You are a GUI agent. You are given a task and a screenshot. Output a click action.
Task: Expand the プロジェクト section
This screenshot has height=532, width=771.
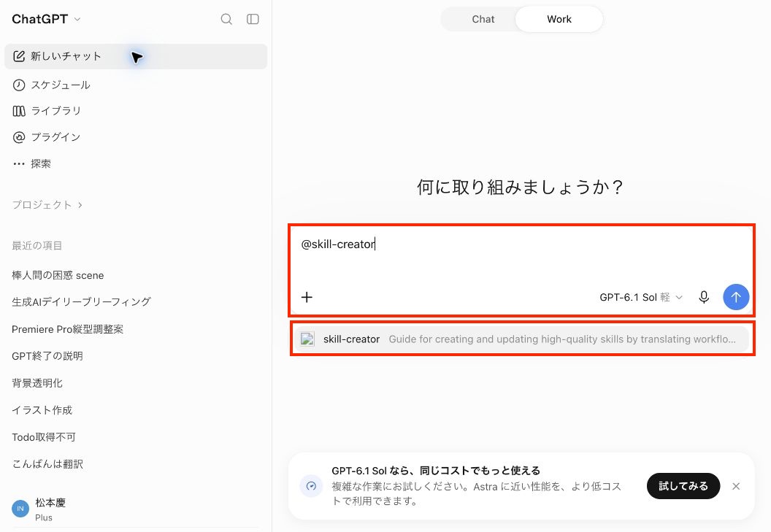[x=47, y=205]
